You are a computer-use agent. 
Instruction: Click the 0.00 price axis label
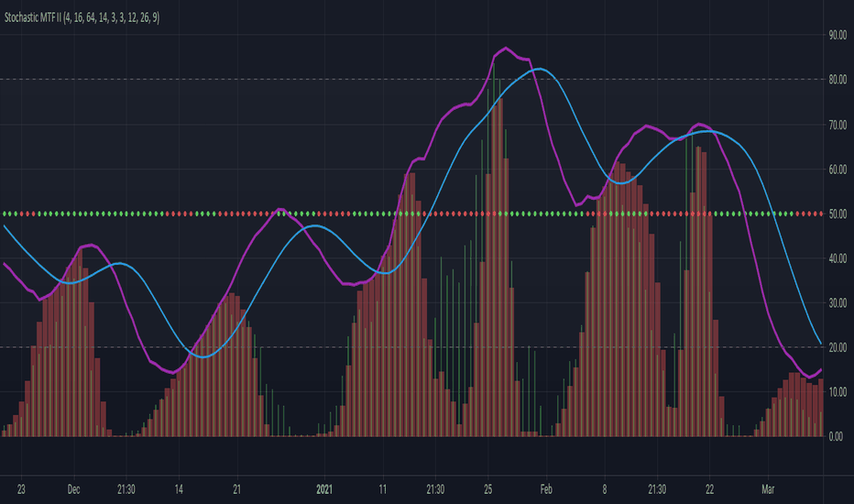(836, 436)
